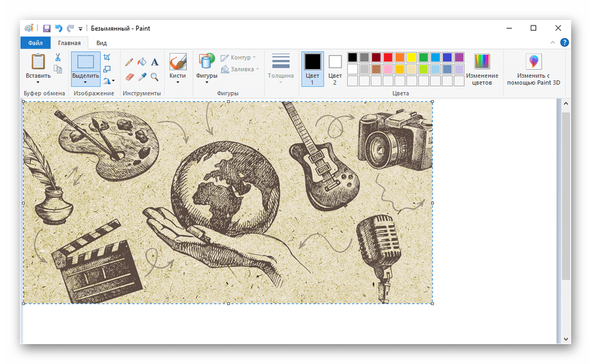Viewport: 591px width, 364px height.
Task: Activate the Цвет 1 color slot
Action: (x=312, y=68)
